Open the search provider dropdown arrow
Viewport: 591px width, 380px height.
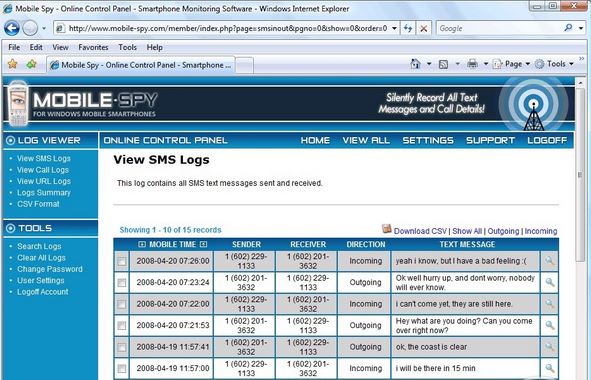[581, 28]
